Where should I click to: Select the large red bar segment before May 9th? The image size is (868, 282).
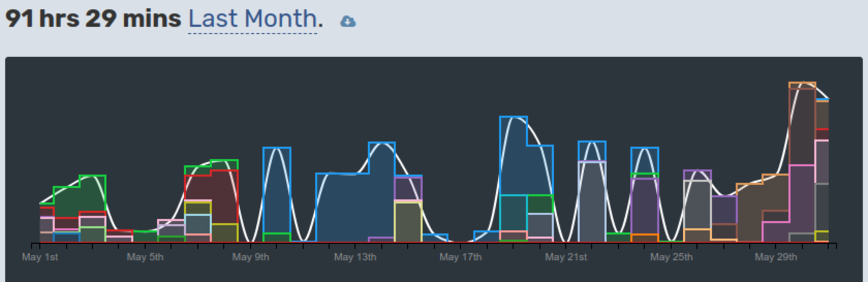coord(224,197)
